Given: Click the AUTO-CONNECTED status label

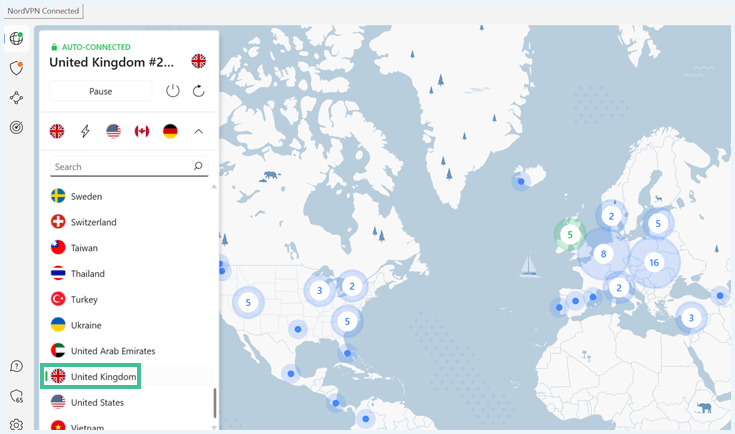Looking at the screenshot, I should (96, 47).
